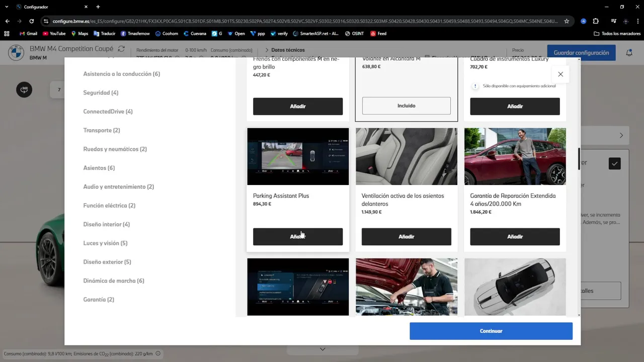Open ConnectedDrive (4) category

coord(108,112)
